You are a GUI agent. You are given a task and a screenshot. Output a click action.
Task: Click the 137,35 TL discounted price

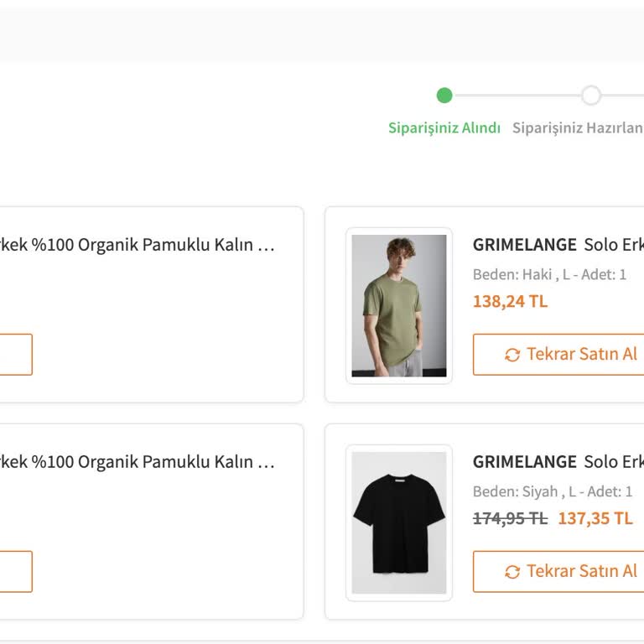coord(595,518)
